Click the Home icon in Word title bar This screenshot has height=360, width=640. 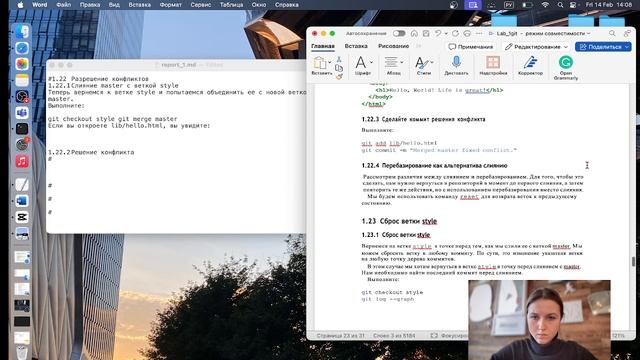click(414, 33)
